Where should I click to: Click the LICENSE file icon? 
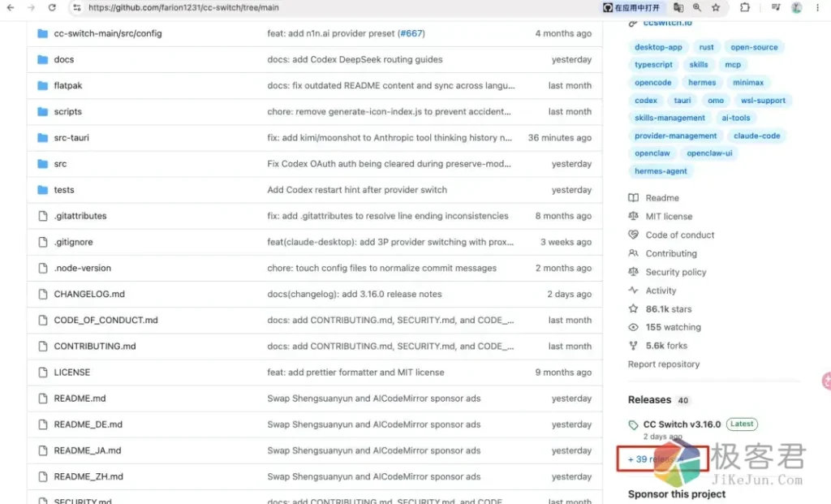(x=43, y=372)
